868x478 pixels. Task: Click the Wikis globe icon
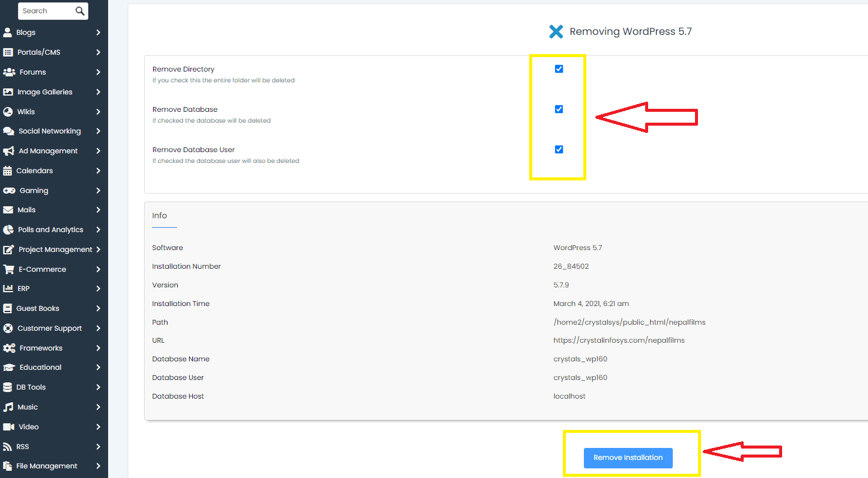point(8,112)
